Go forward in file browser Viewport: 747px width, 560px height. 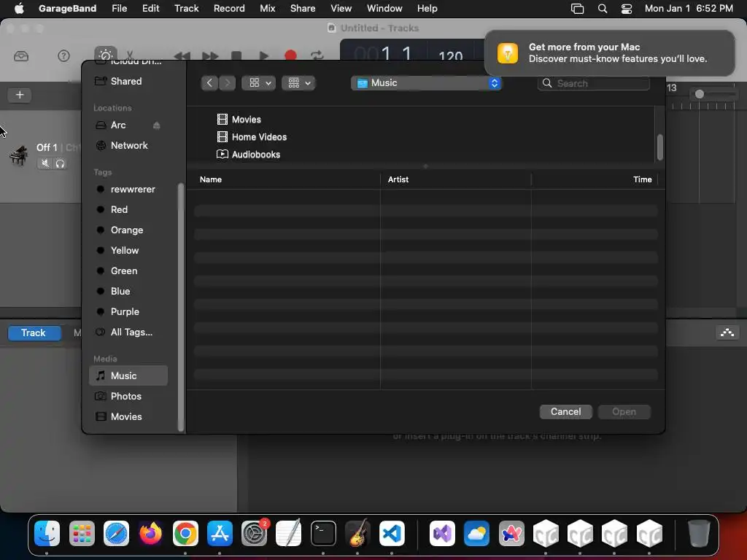click(228, 83)
